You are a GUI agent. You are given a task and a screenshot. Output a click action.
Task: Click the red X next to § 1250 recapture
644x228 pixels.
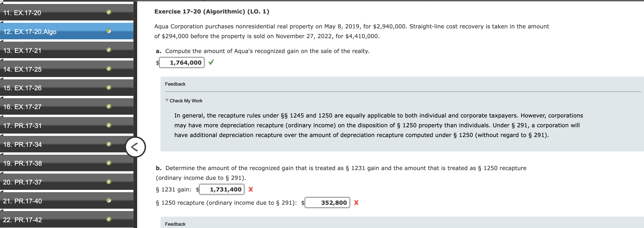(x=356, y=203)
